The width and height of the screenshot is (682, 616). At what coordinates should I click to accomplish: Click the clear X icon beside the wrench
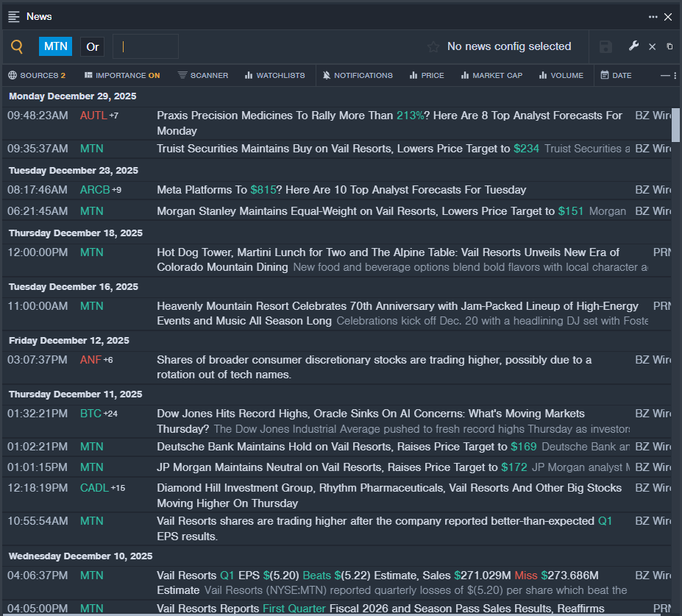click(652, 47)
